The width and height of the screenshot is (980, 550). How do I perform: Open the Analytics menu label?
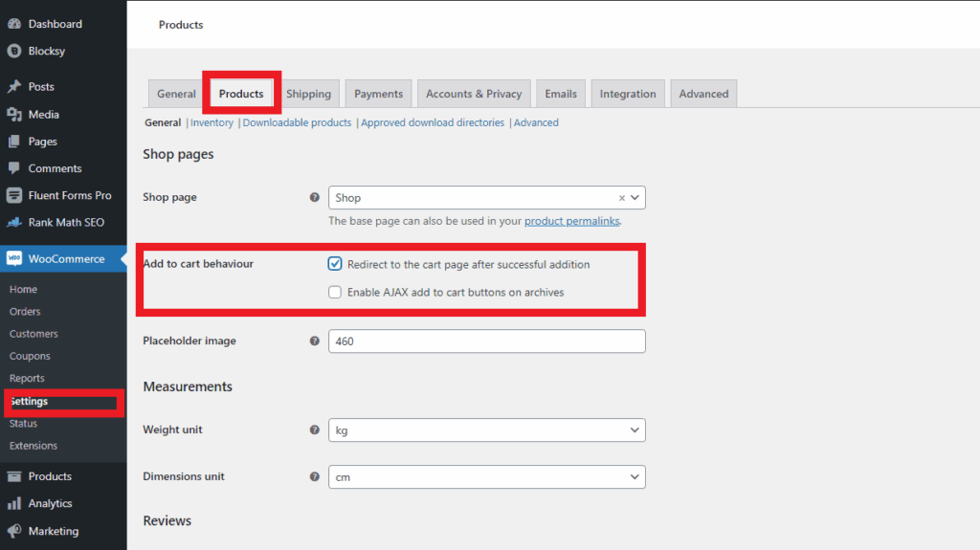click(x=50, y=503)
